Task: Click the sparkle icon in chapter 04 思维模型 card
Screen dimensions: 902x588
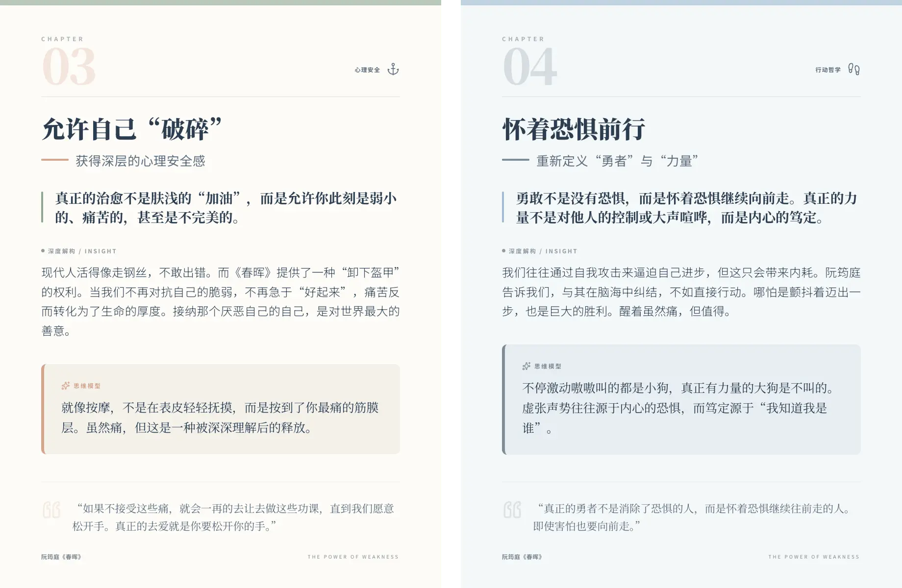Action: (x=526, y=366)
